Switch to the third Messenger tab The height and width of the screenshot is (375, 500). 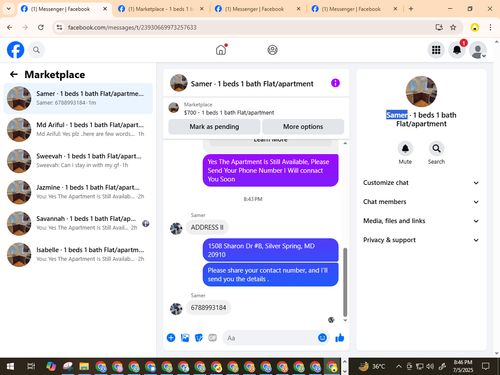[257, 9]
